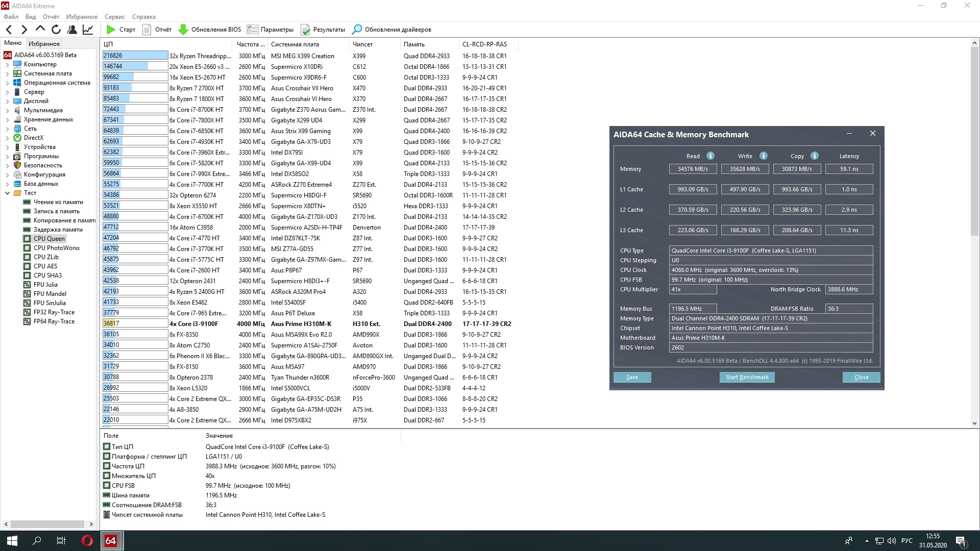Select Задержка памяти test
This screenshot has height=551, width=980.
(x=58, y=230)
